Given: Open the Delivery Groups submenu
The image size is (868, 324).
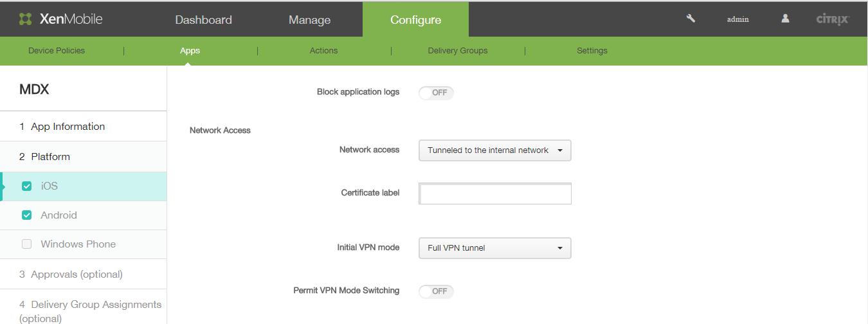Looking at the screenshot, I should point(457,51).
